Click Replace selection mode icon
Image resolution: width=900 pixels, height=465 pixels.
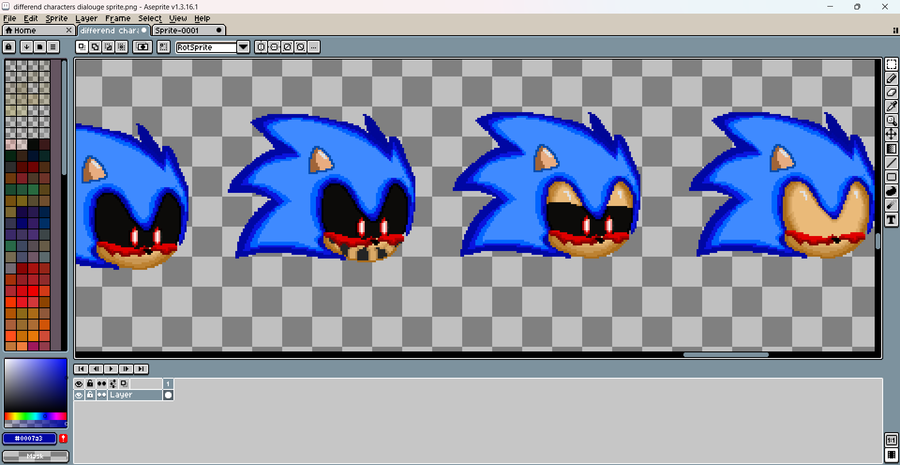pos(82,47)
